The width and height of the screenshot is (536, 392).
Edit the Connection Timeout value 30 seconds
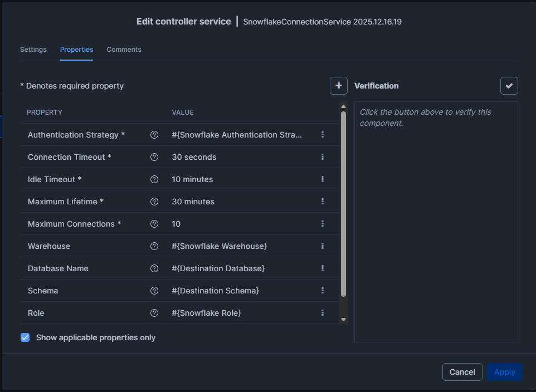(194, 157)
